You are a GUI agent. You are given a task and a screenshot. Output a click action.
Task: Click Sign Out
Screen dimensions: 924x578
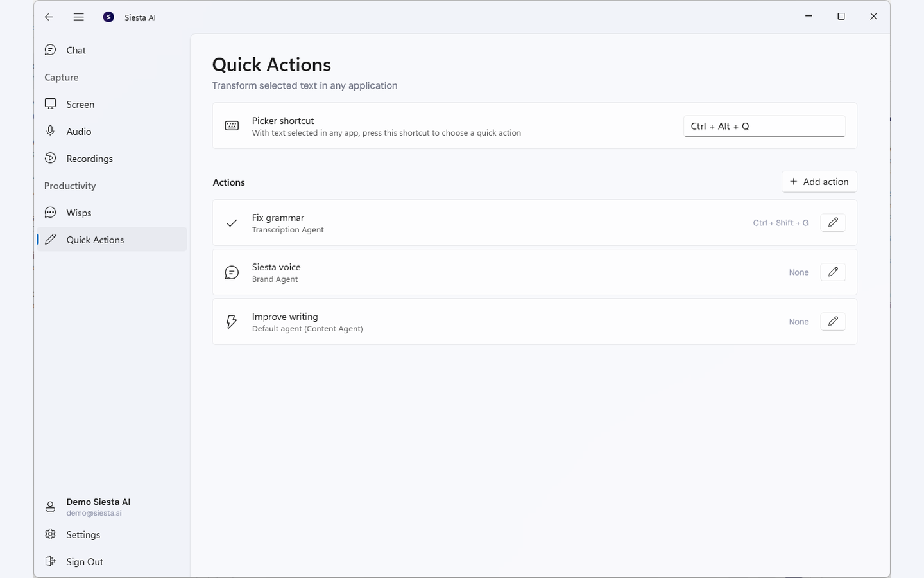click(112, 561)
